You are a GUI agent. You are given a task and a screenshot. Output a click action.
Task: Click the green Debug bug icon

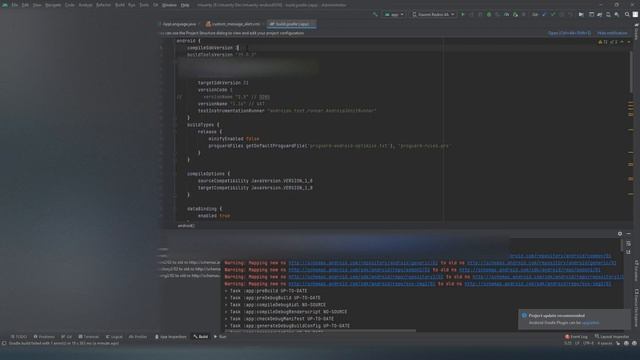489,15
